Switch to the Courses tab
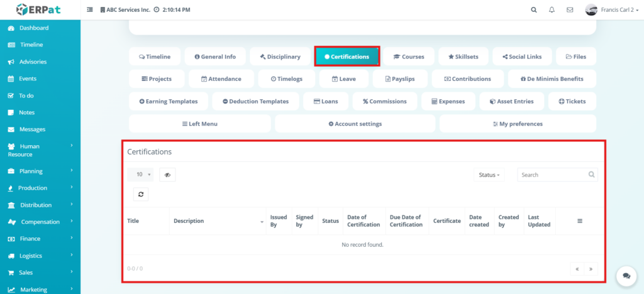The width and height of the screenshot is (644, 294). point(409,57)
